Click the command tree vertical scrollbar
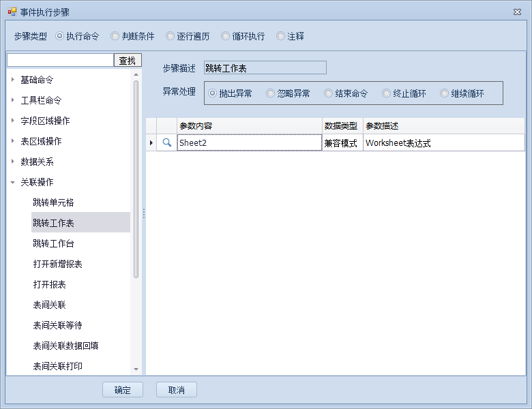The image size is (532, 409). [x=136, y=177]
